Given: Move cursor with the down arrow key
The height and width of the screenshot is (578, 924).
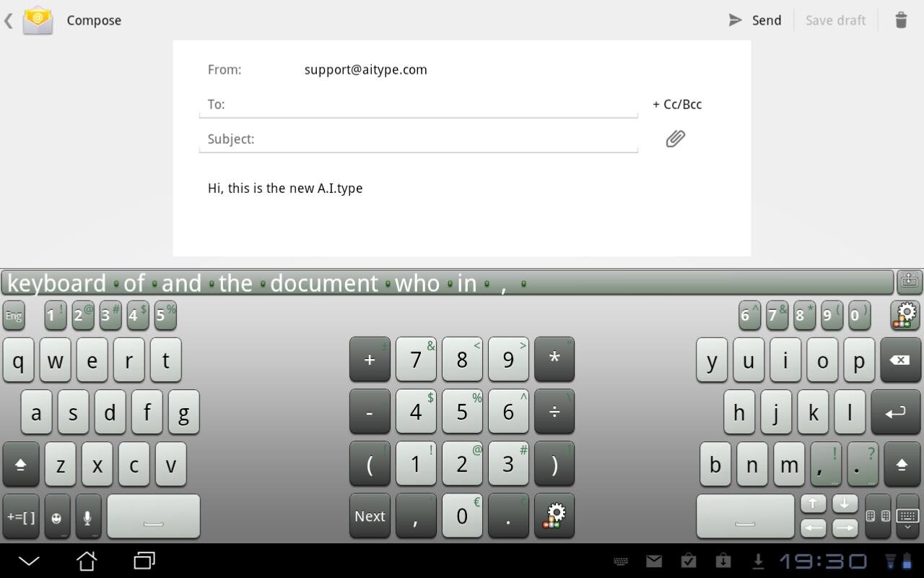Looking at the screenshot, I should click(845, 504).
